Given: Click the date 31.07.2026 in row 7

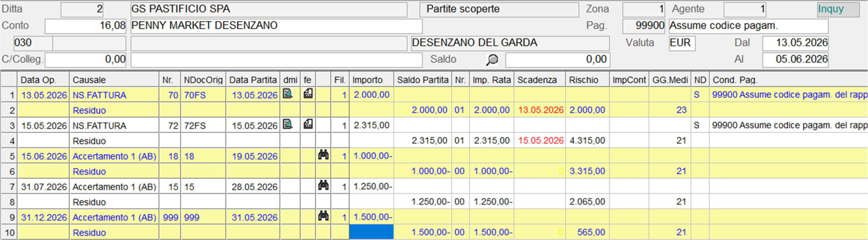Looking at the screenshot, I should [x=44, y=186].
